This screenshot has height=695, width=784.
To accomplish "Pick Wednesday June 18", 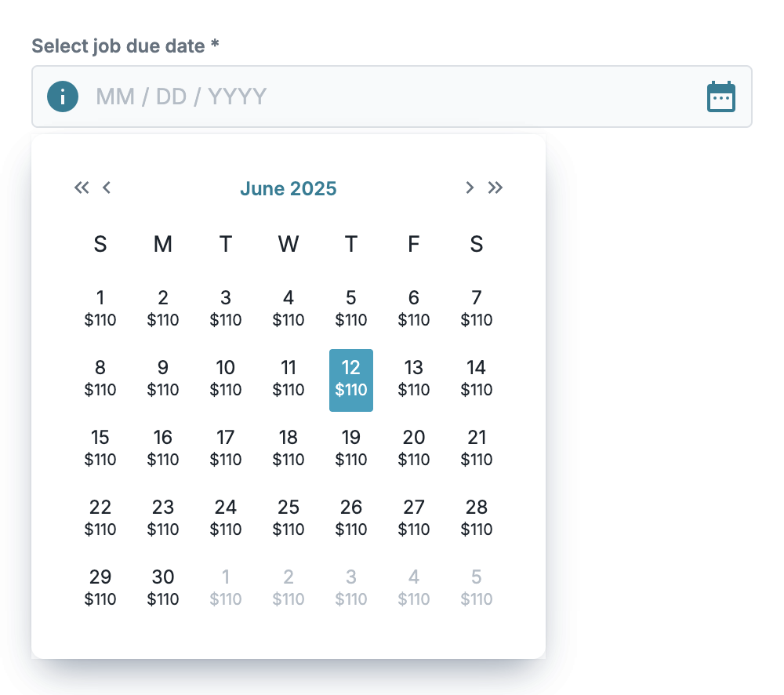I will pos(289,449).
